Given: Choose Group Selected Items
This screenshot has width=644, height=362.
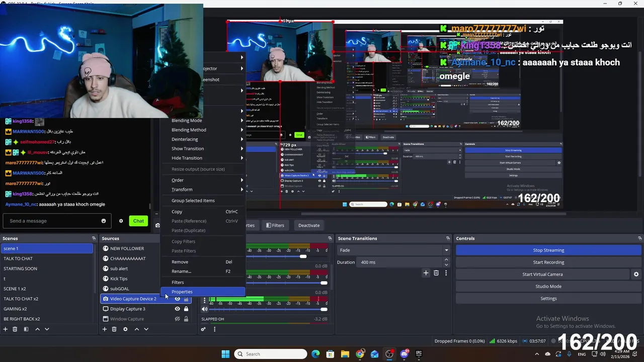Looking at the screenshot, I should pos(203,201).
